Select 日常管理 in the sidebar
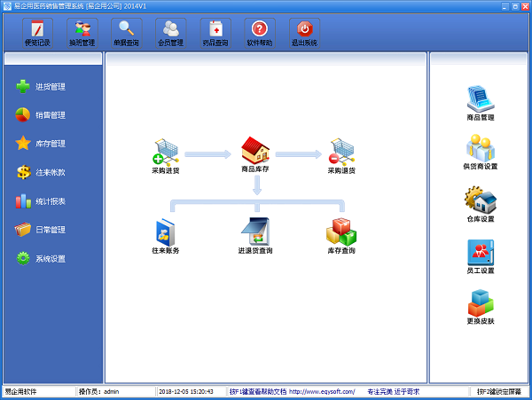532x400 pixels. coord(41,230)
